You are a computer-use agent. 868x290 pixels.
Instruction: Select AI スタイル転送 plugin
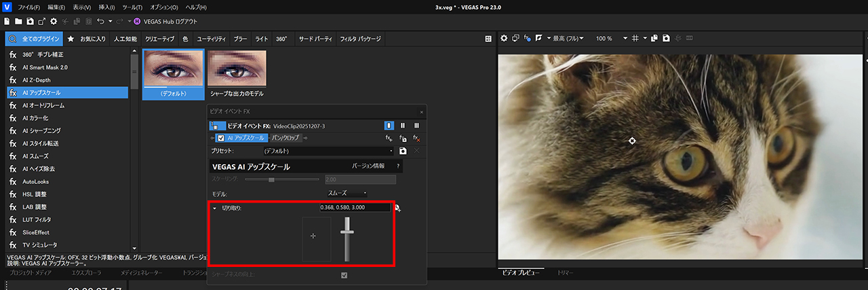pos(67,143)
